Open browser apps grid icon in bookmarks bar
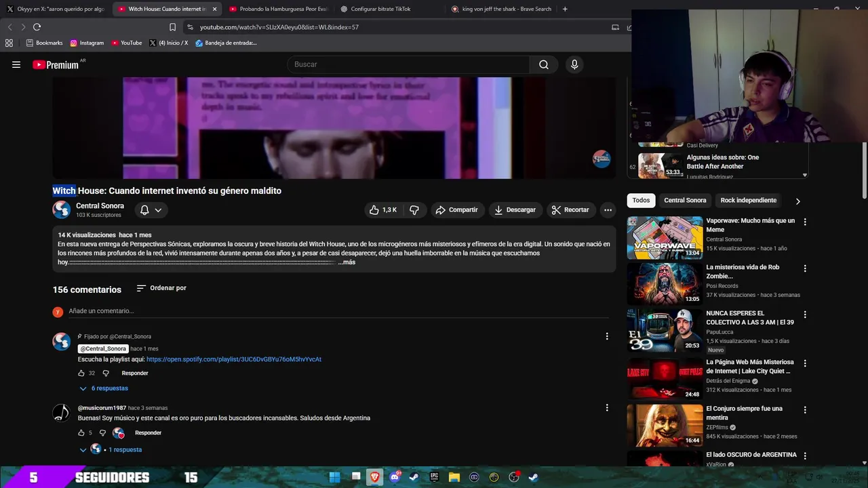Viewport: 868px width, 488px height. [9, 43]
